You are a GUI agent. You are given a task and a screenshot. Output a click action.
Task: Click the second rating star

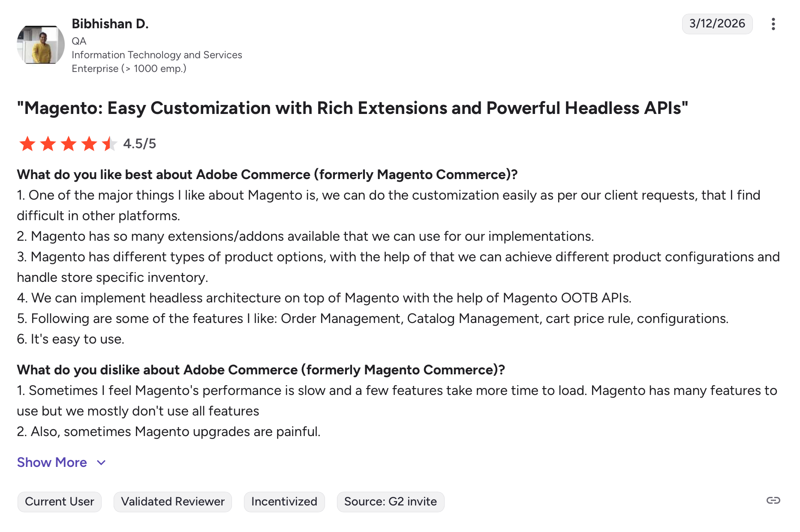[x=48, y=144]
